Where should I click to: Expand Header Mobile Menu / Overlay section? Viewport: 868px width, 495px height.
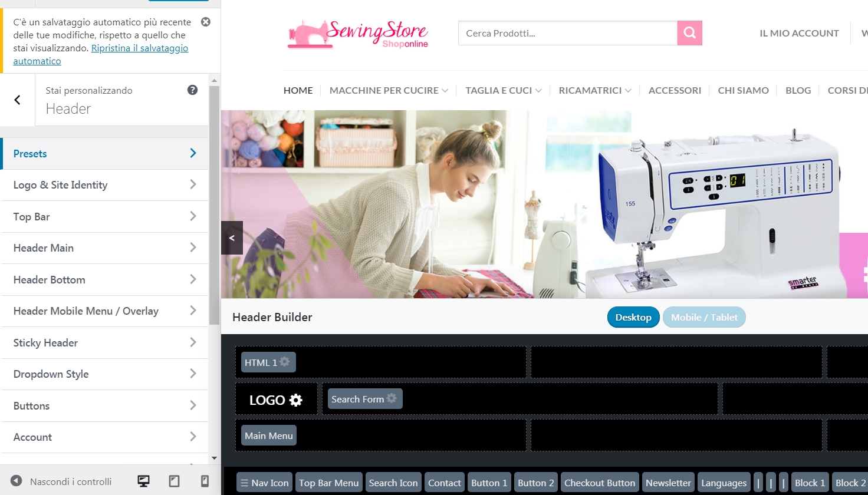tap(104, 311)
